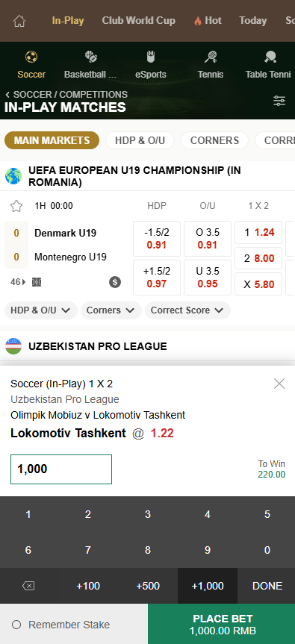295x644 pixels.
Task: Select the Tennis racket icon
Action: (x=211, y=57)
